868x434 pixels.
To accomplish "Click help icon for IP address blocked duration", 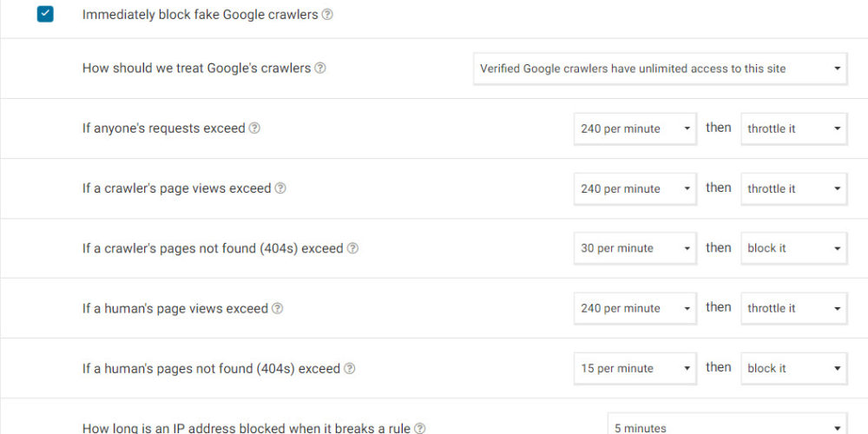I will click(420, 428).
